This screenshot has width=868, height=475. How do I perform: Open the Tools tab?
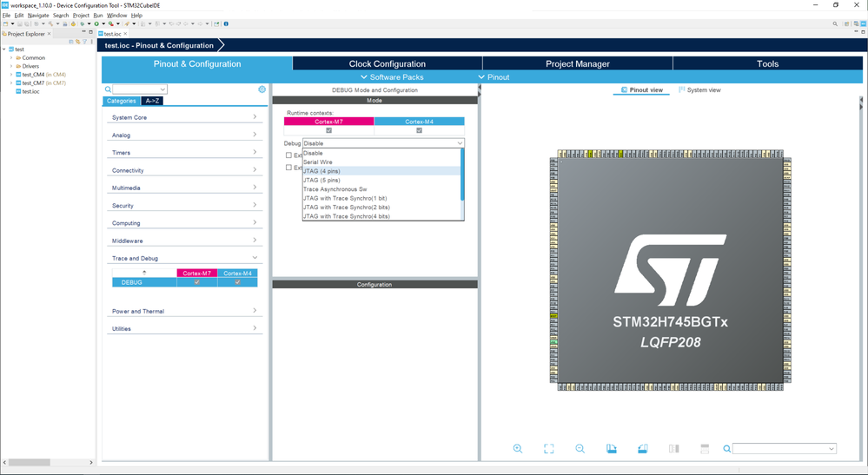[x=767, y=63]
